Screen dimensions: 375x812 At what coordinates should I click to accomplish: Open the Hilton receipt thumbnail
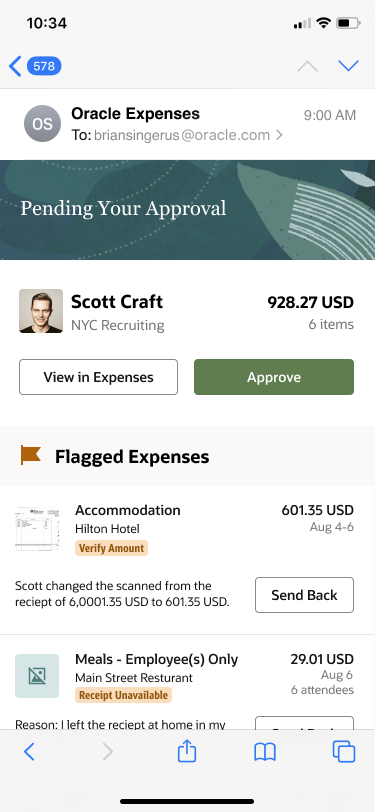[x=37, y=529]
